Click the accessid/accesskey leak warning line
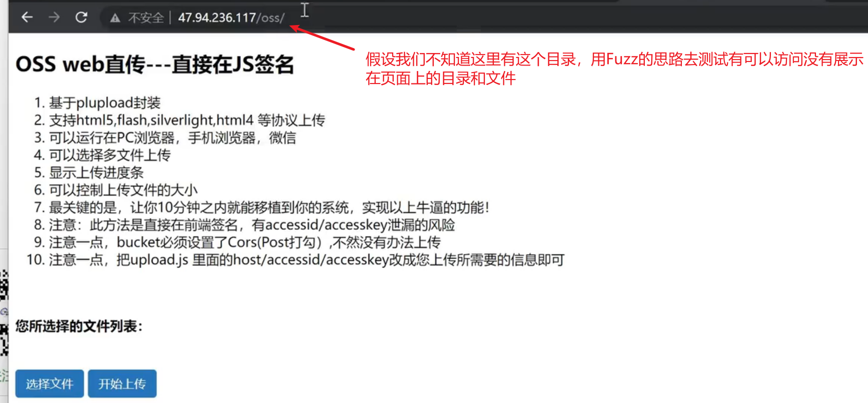The width and height of the screenshot is (868, 403). 252,225
